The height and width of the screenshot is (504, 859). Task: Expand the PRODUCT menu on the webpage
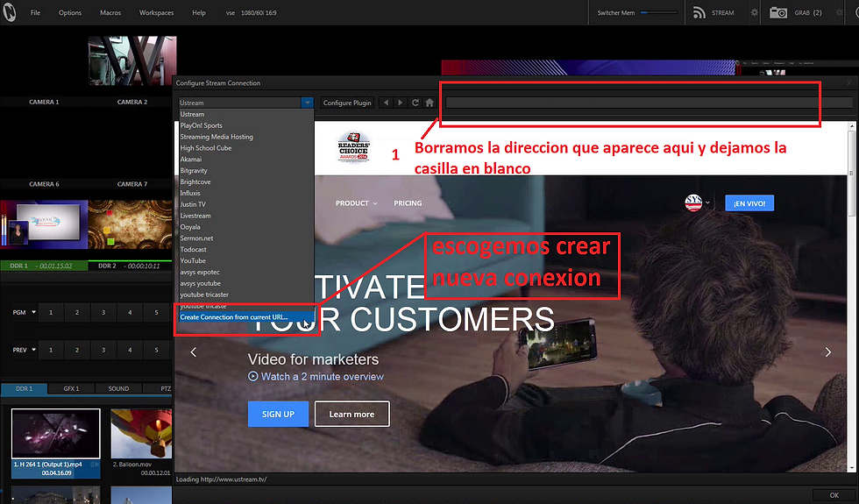point(356,203)
